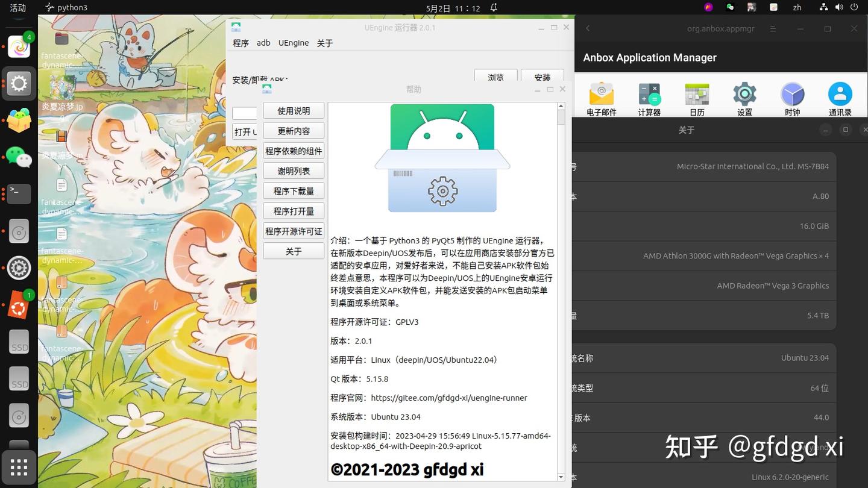Click the Show Applications grid in the dock
This screenshot has height=488, width=868.
click(x=18, y=466)
